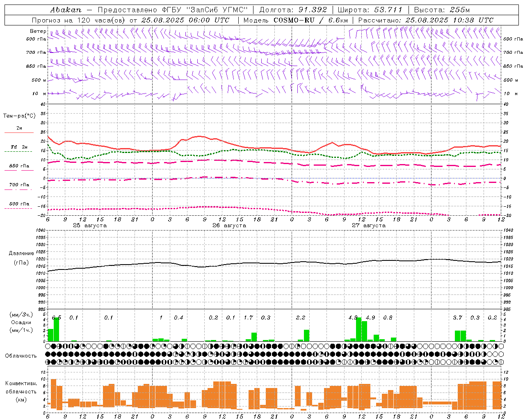Click the "Облачность" cloud cover row label
The width and height of the screenshot is (525, 420).
21,356
